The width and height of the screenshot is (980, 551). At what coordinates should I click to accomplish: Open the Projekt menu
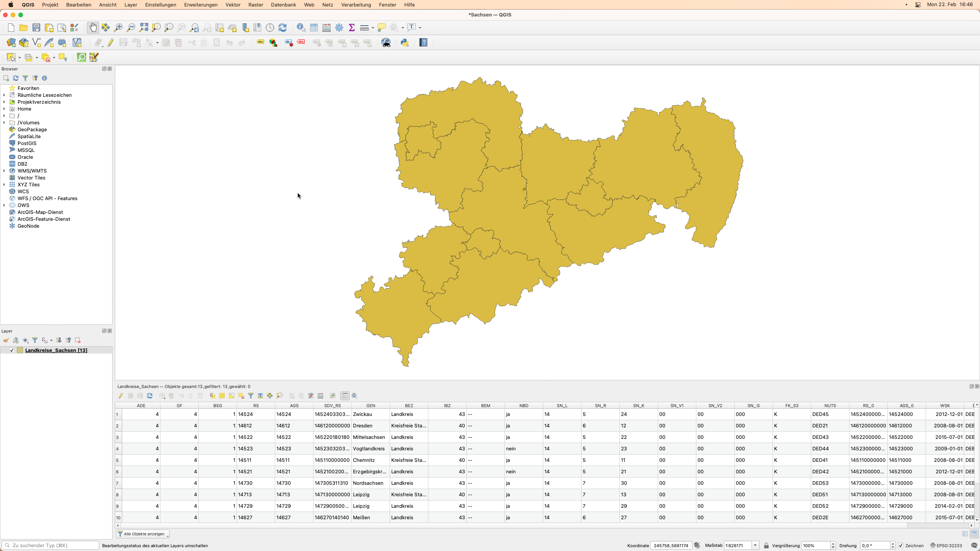[50, 5]
